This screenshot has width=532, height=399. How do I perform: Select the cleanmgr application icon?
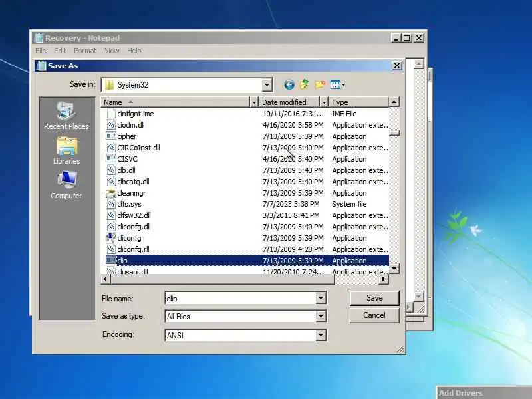(x=111, y=193)
